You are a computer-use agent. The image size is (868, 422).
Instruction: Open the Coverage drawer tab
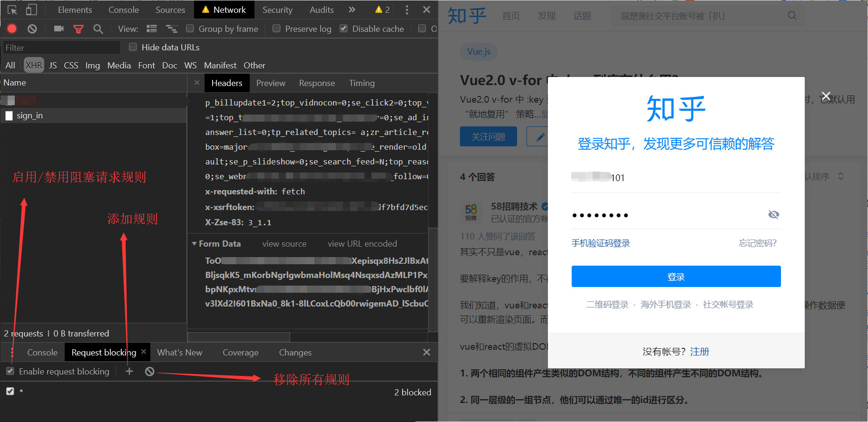[241, 352]
